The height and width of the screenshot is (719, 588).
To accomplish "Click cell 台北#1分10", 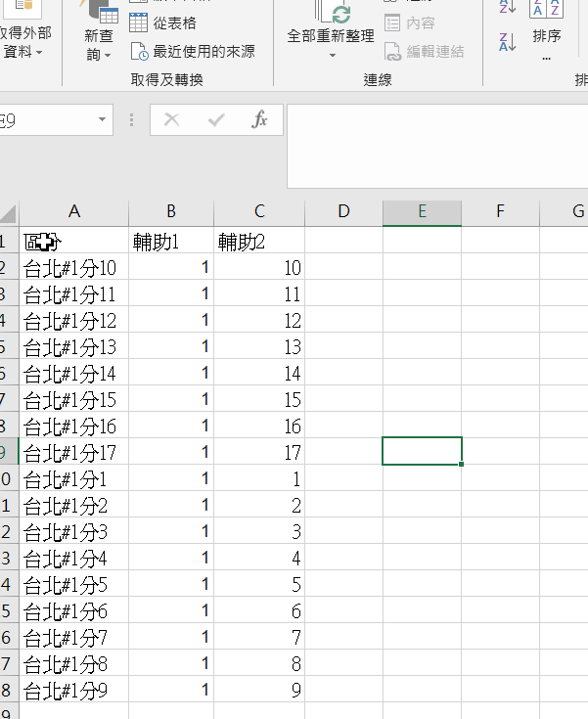I will (73, 267).
